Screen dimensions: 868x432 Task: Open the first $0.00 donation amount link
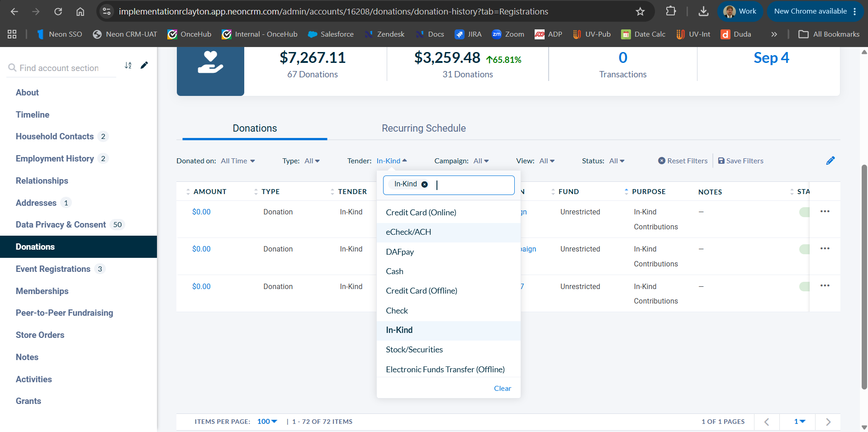click(201, 212)
